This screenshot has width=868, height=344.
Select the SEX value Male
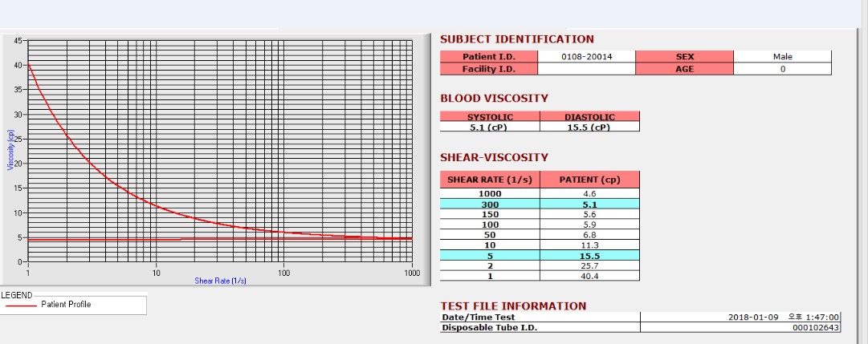pos(782,56)
